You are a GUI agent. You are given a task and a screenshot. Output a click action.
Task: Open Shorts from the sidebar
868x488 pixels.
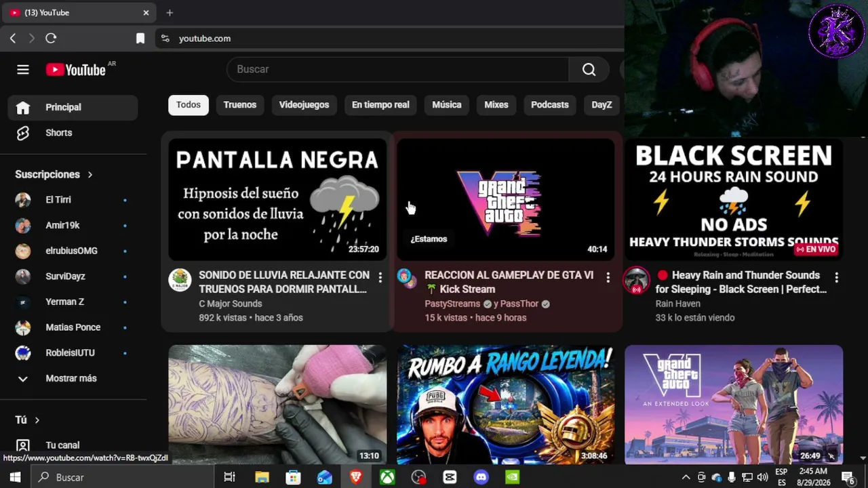73,133
